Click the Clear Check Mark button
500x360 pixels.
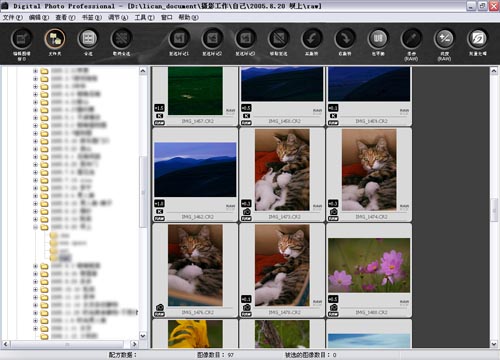[x=279, y=39]
